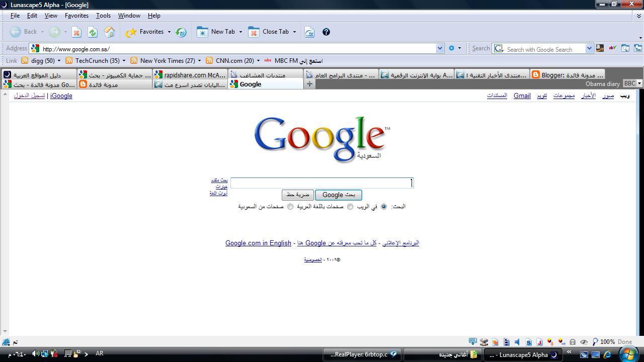Screen dimensions: 644x362
Task: Click the S script icon in status bar
Action: [x=529, y=342]
